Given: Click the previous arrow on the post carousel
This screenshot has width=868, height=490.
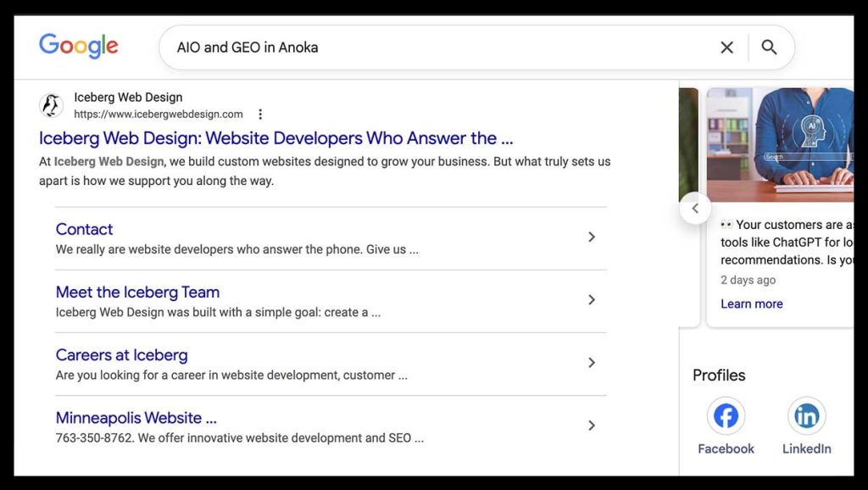Looking at the screenshot, I should coord(695,209).
